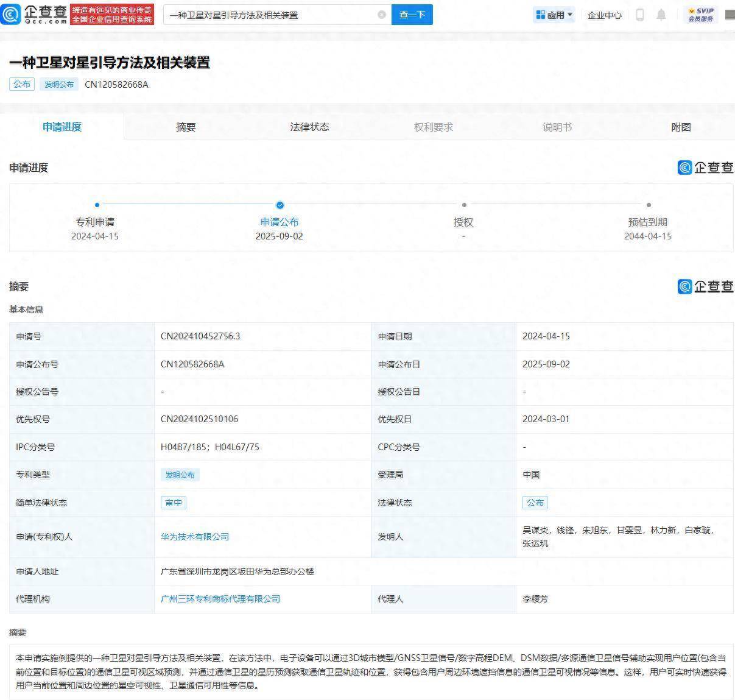Expand the 应用 dropdown menu

pyautogui.click(x=560, y=15)
